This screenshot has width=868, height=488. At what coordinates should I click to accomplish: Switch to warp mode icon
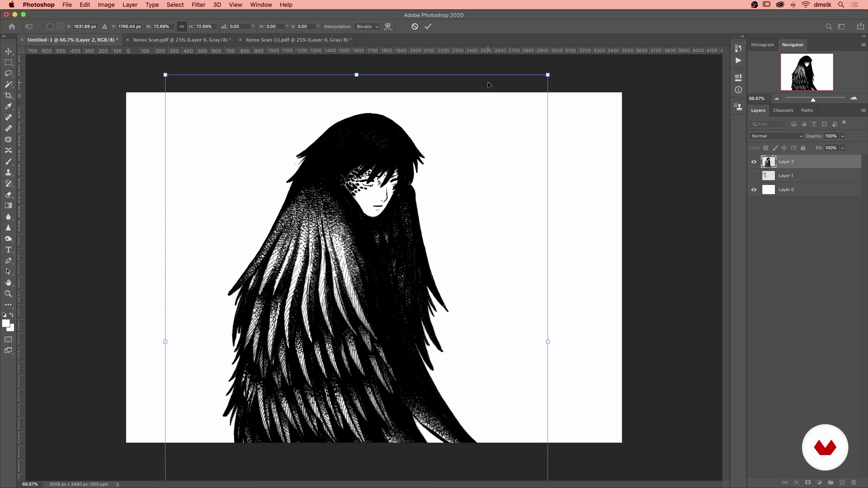click(x=388, y=27)
